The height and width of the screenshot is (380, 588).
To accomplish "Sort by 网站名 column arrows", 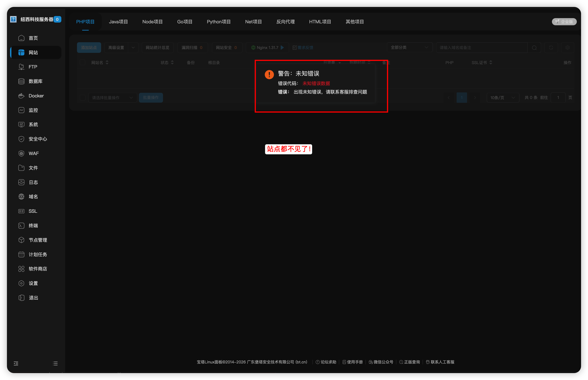I will [107, 62].
